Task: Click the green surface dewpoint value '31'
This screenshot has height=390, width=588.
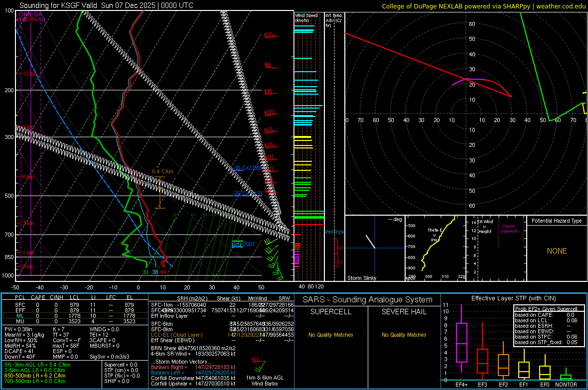Action: [146, 272]
